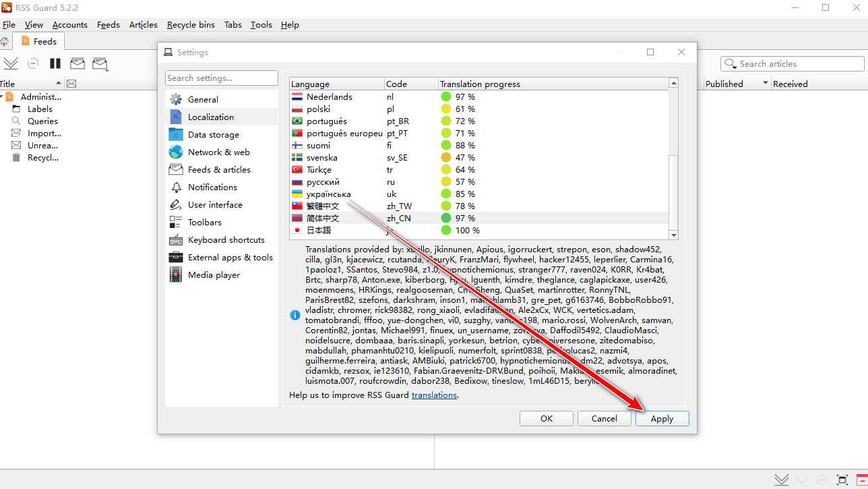The height and width of the screenshot is (489, 868).
Task: Click status bar fullscreen icon
Action: pyautogui.click(x=842, y=480)
